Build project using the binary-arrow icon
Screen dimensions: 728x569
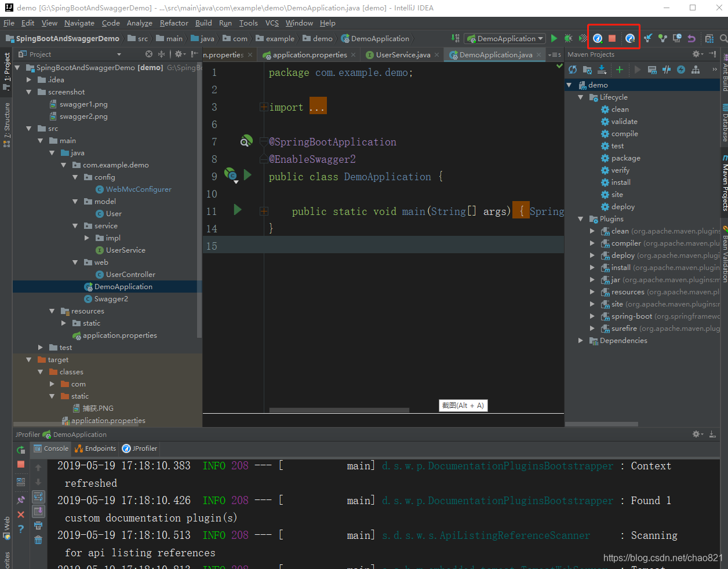tap(456, 38)
